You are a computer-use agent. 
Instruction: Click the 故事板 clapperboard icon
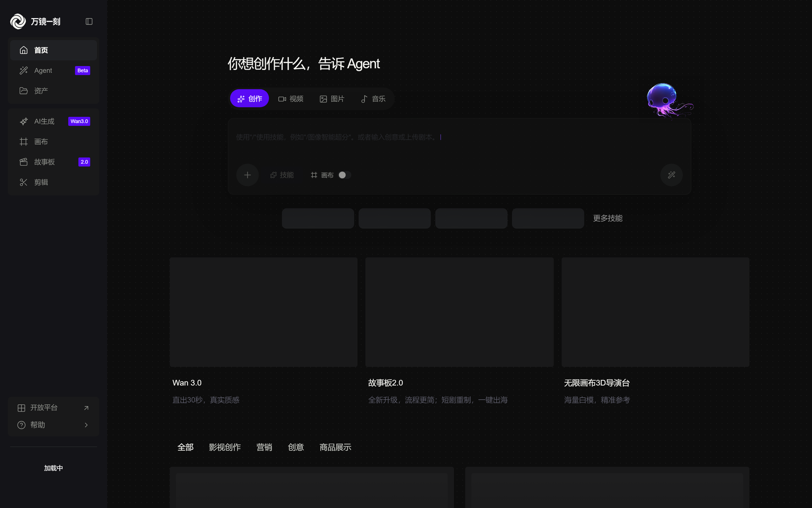click(24, 162)
